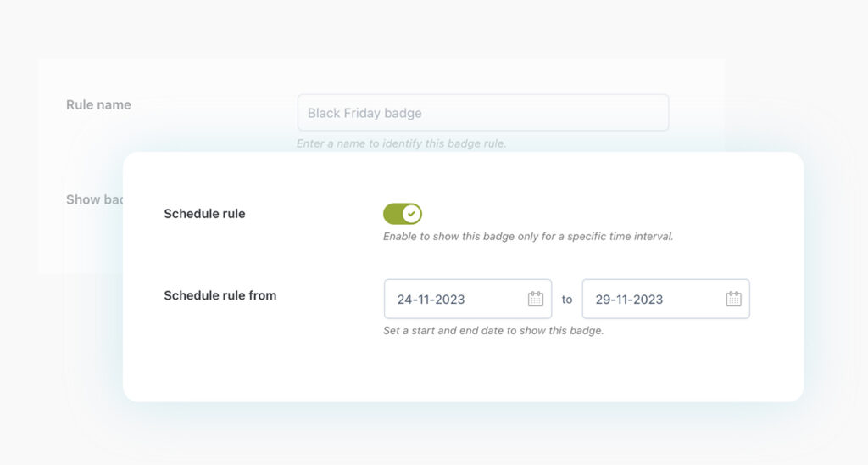868x465 pixels.
Task: Click the 'Schedule rule from' label
Action: point(220,295)
